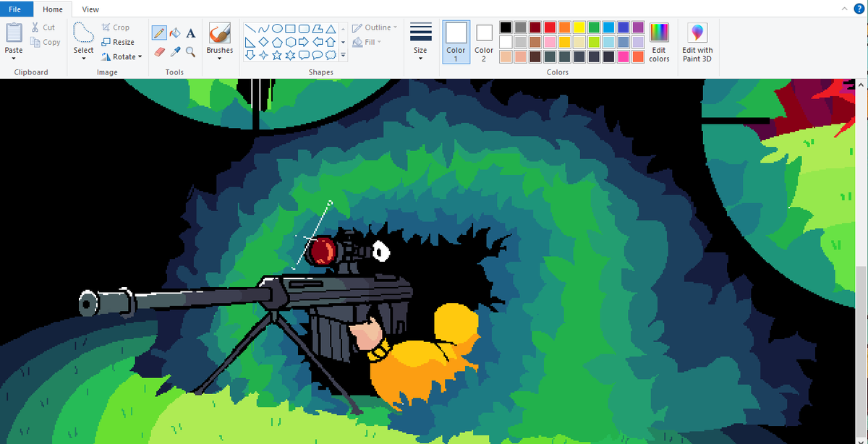The image size is (868, 444).
Task: Choose the Curve shape
Action: [263, 29]
